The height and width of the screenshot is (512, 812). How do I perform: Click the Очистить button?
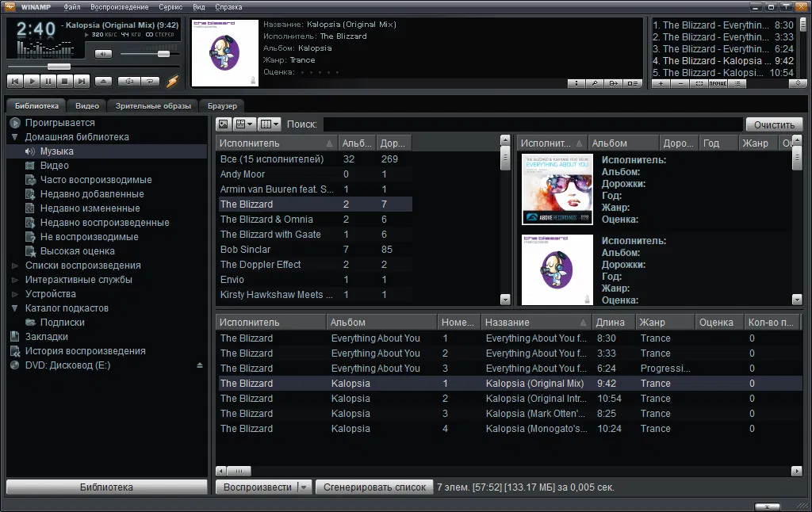[x=774, y=124]
